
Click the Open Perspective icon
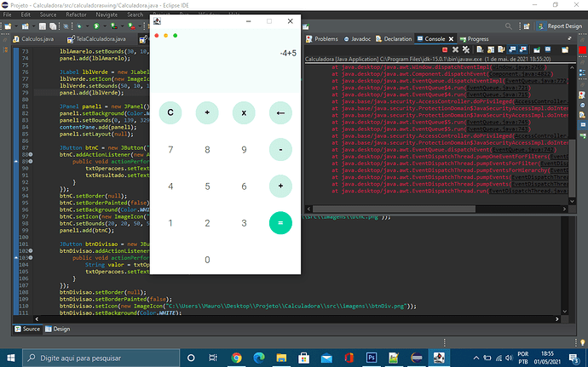[x=527, y=26]
